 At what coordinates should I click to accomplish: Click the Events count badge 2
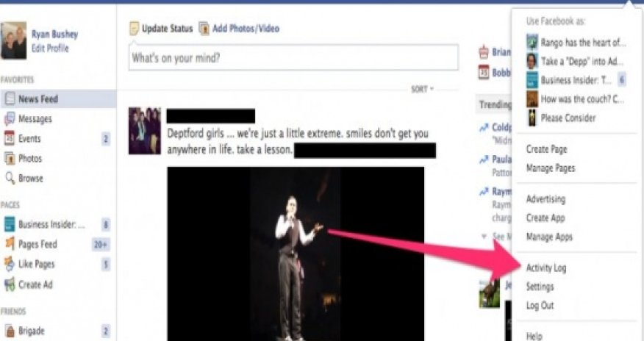[x=106, y=139]
